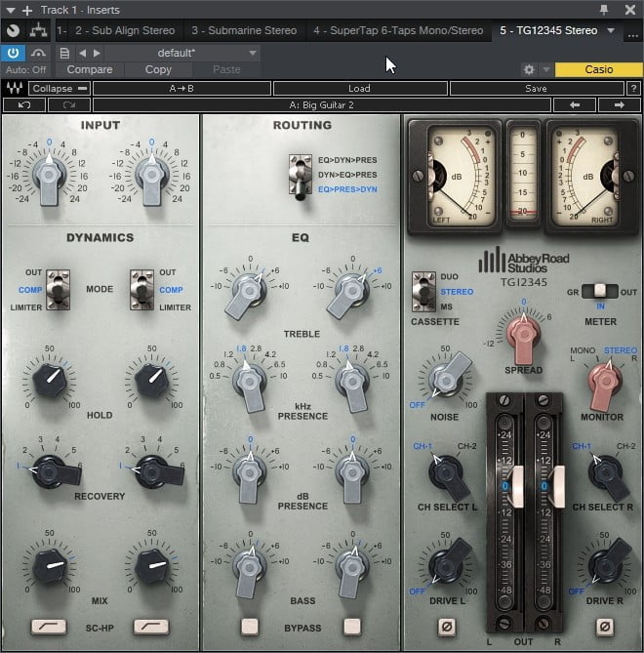Screen dimensions: 644x653
Task: Click the DRIVE L knob
Action: 446,564
